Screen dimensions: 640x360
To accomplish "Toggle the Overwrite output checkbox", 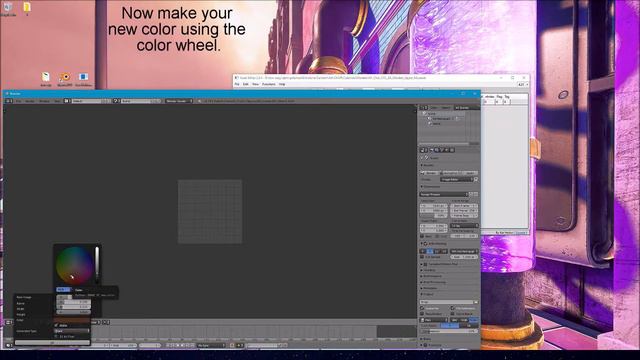I will (422, 308).
